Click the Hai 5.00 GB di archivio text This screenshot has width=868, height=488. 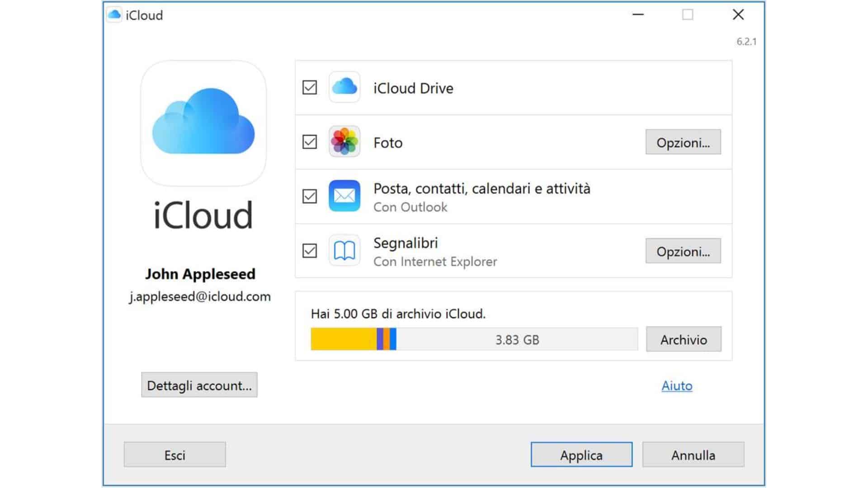point(398,314)
